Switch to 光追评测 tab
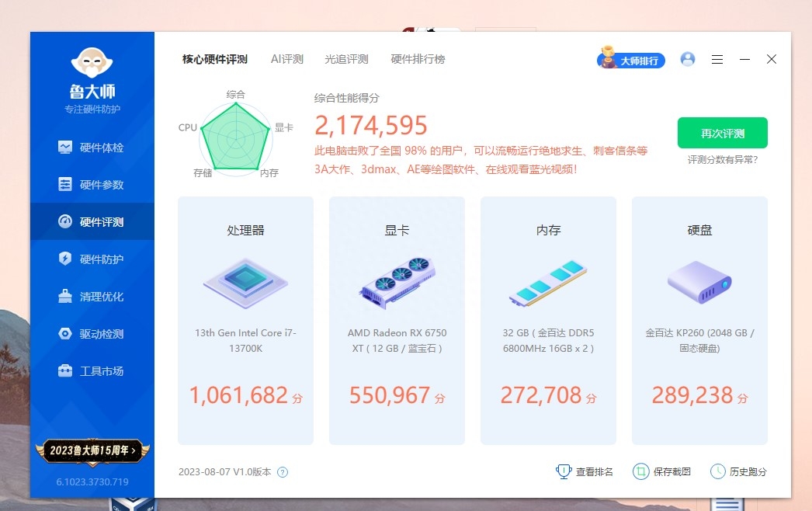The image size is (812, 511). 346,59
